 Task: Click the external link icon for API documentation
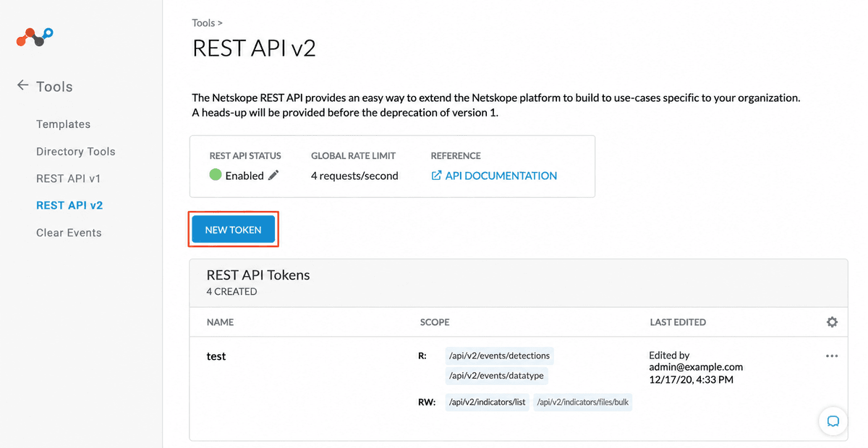pos(436,176)
